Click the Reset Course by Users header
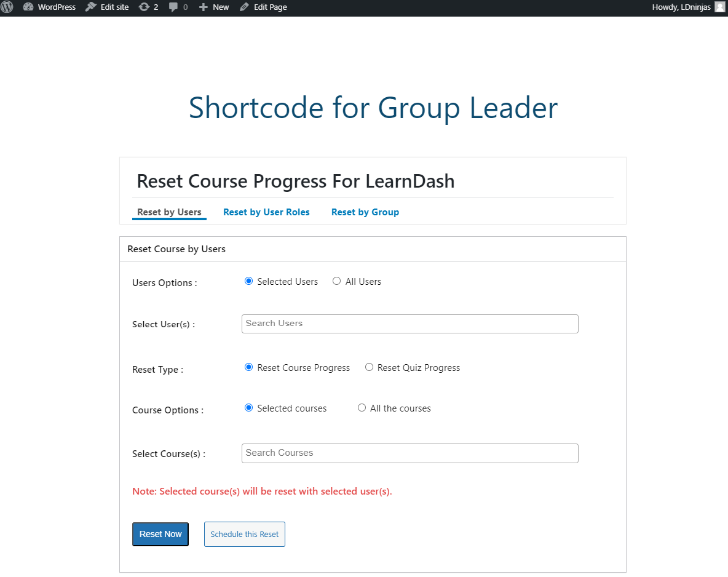Viewport: 728px width, 577px height. coord(176,249)
